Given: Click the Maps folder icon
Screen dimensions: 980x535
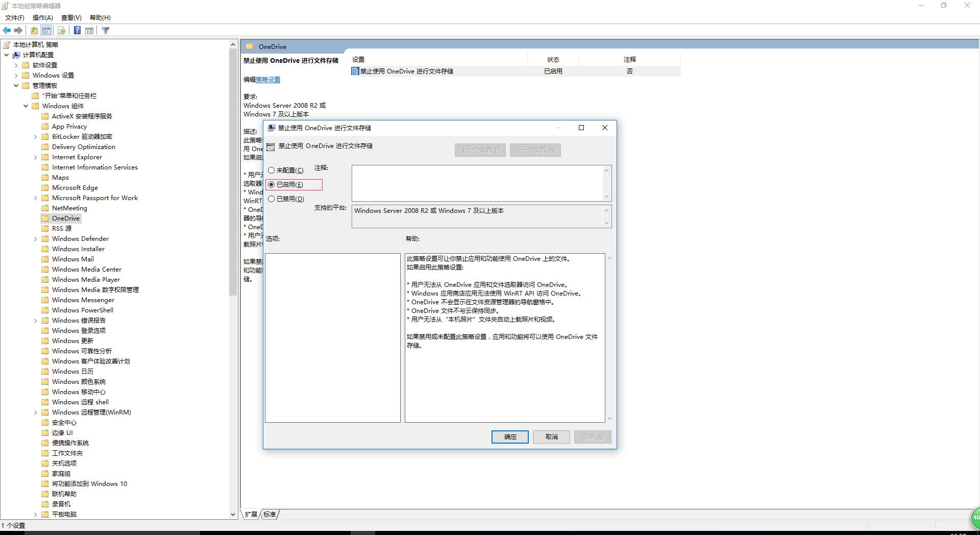Looking at the screenshot, I should 45,178.
